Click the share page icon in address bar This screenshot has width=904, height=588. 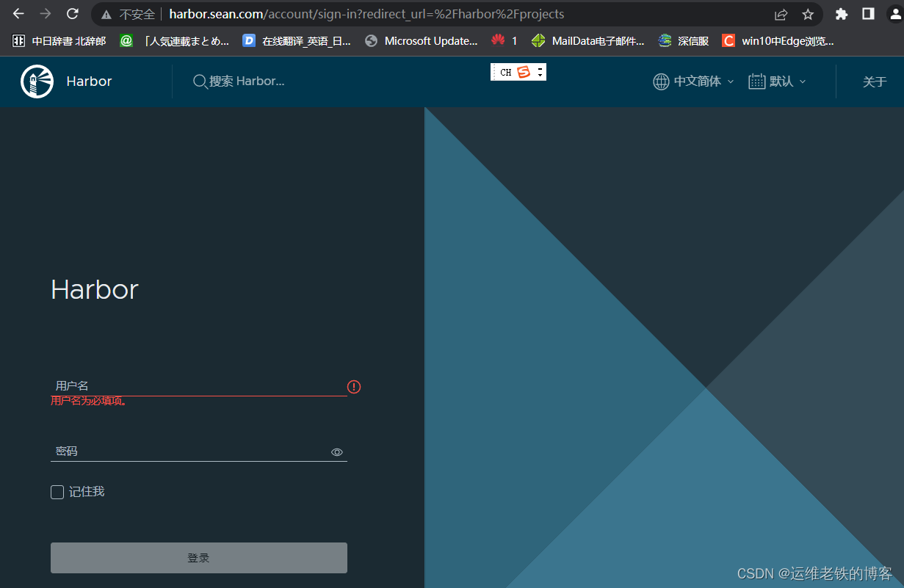coord(781,14)
